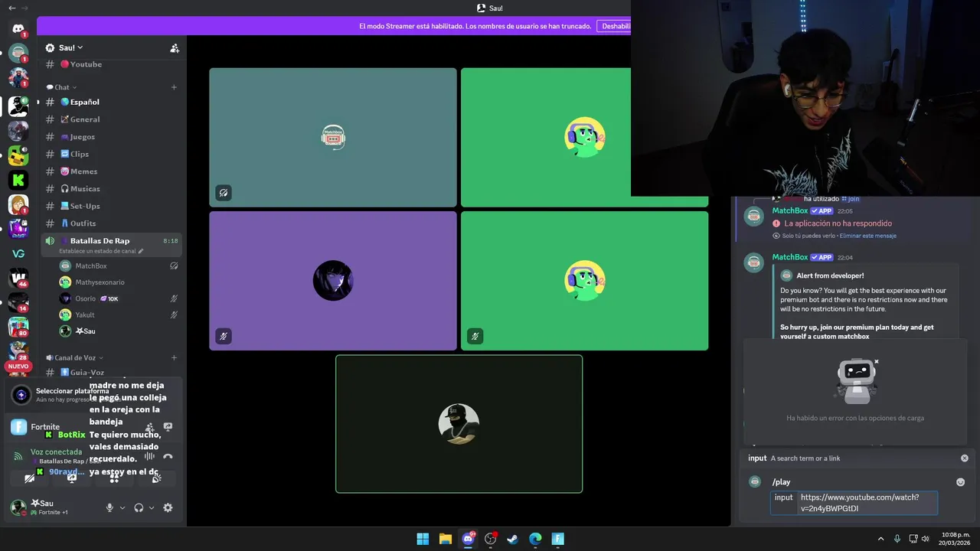Toggle noise suppression waveform icon

[149, 456]
